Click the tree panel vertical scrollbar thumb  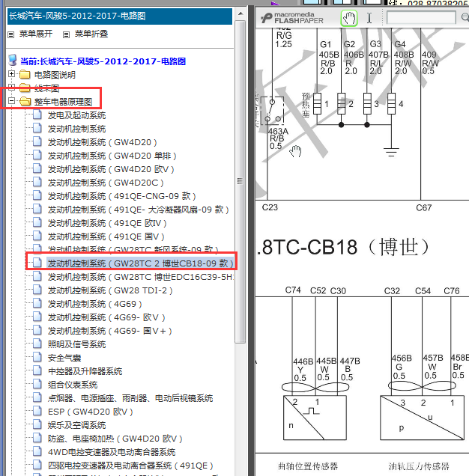coord(240,182)
